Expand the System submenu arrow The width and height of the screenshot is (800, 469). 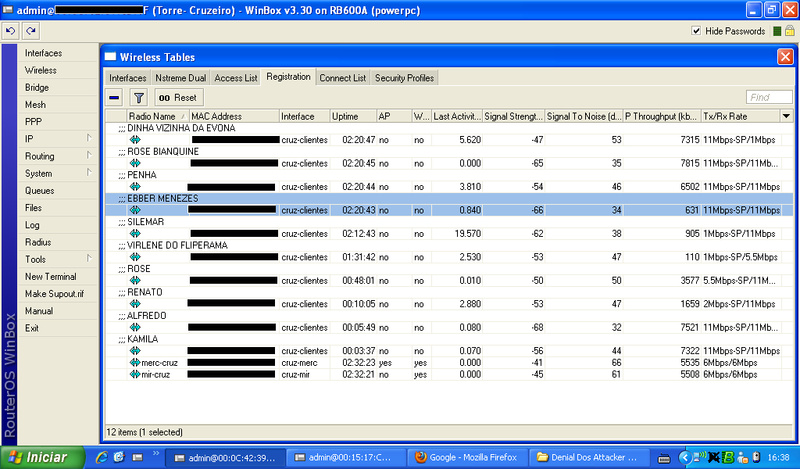click(89, 172)
